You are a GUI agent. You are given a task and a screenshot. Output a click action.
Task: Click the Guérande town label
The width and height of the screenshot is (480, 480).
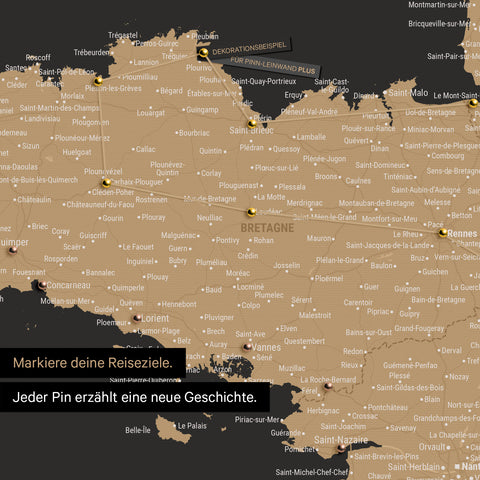(x=286, y=433)
